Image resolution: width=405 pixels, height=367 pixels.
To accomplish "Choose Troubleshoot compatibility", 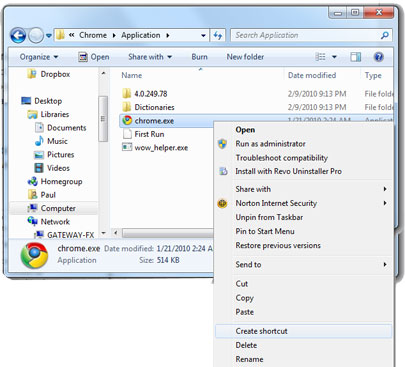I will coord(282,158).
